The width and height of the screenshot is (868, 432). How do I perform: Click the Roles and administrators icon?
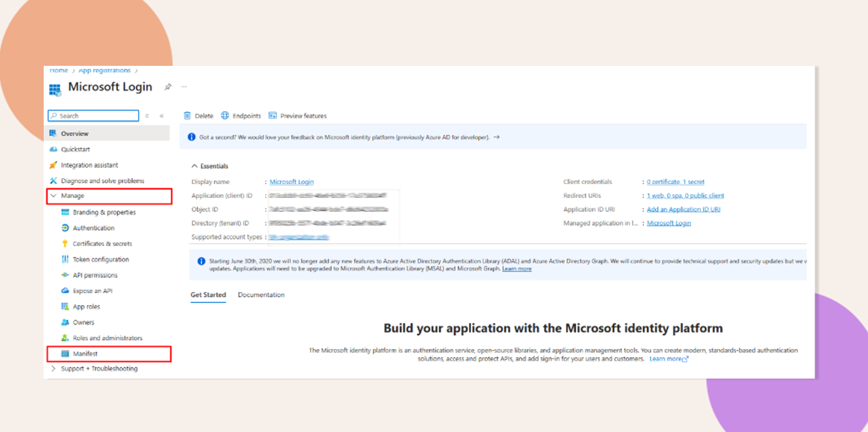tap(65, 338)
